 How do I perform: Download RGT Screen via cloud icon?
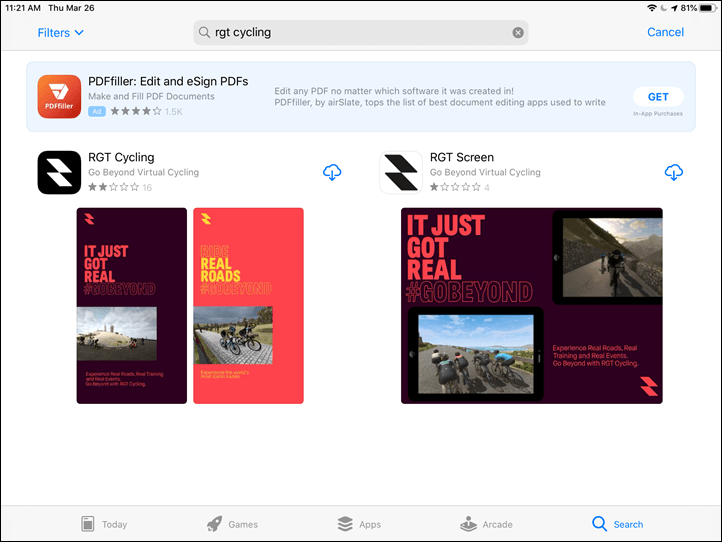coord(674,173)
